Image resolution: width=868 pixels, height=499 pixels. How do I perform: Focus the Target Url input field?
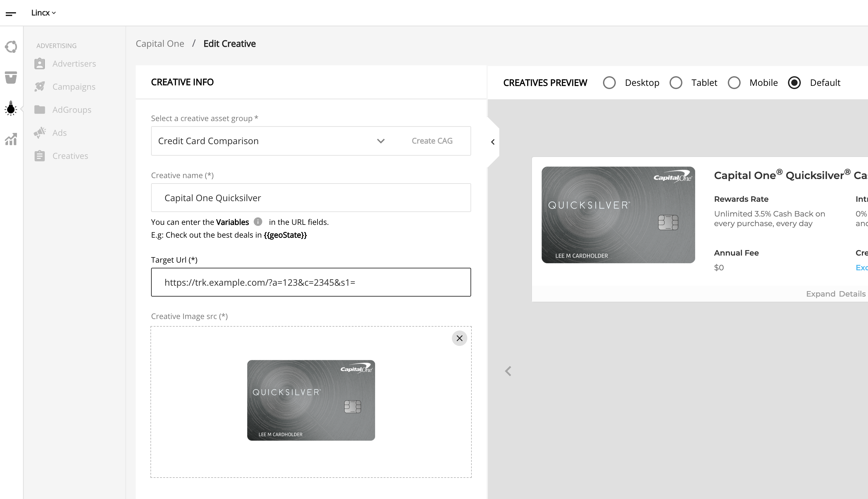(x=311, y=282)
